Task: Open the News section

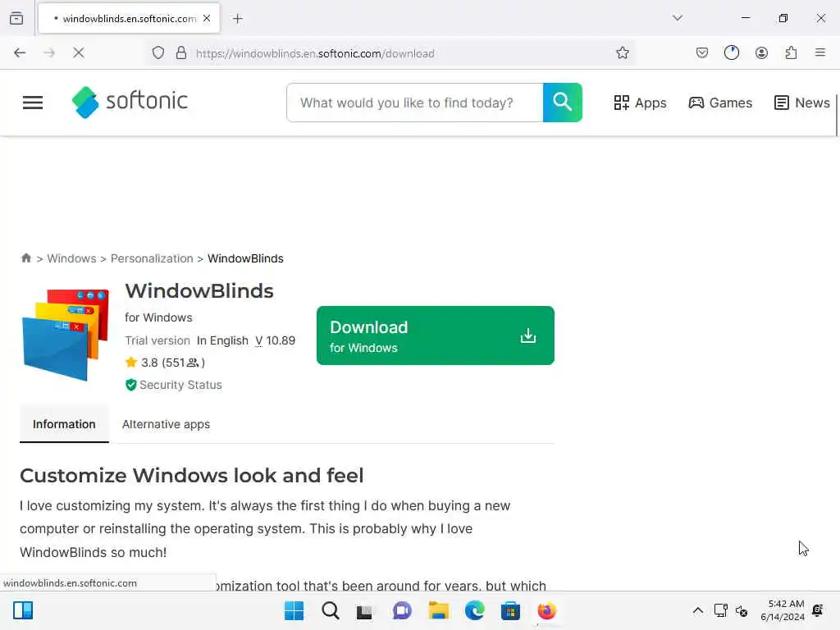Action: click(802, 103)
